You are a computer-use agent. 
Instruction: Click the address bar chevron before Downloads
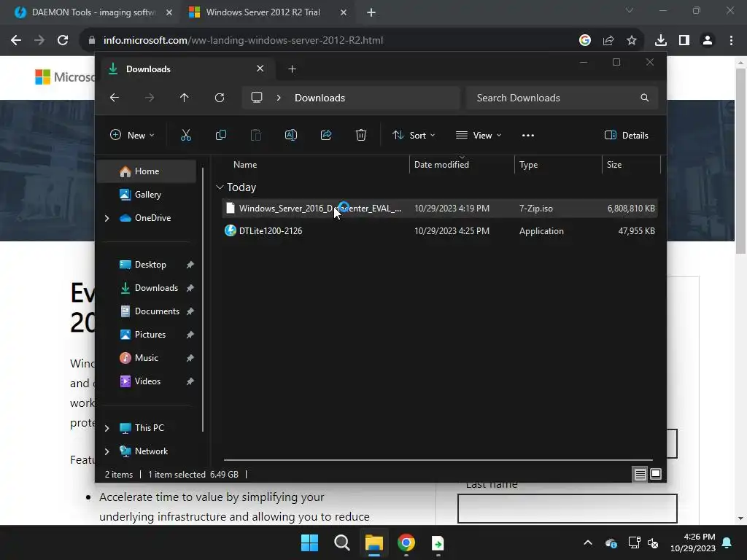coord(279,98)
